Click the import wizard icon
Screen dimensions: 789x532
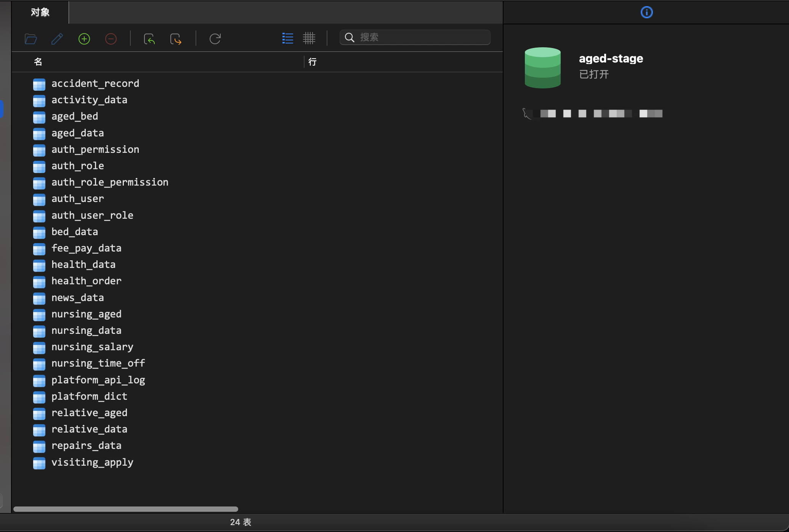(x=149, y=38)
